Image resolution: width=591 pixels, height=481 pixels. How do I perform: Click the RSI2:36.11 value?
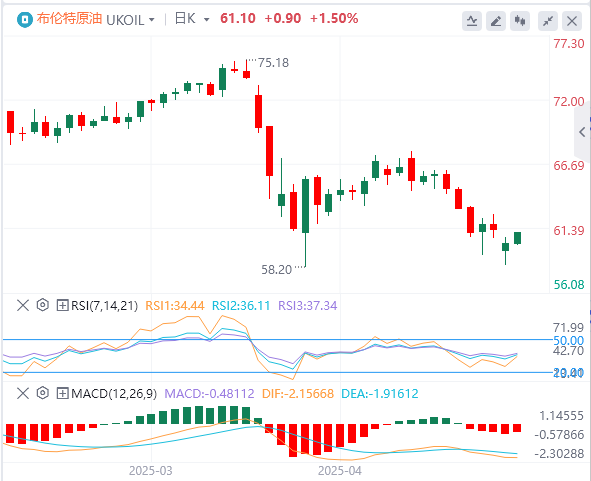click(x=241, y=305)
